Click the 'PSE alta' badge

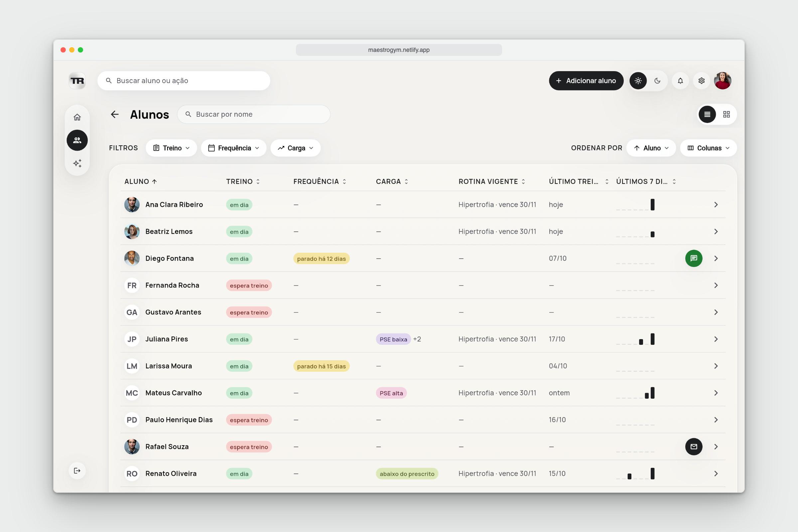391,393
